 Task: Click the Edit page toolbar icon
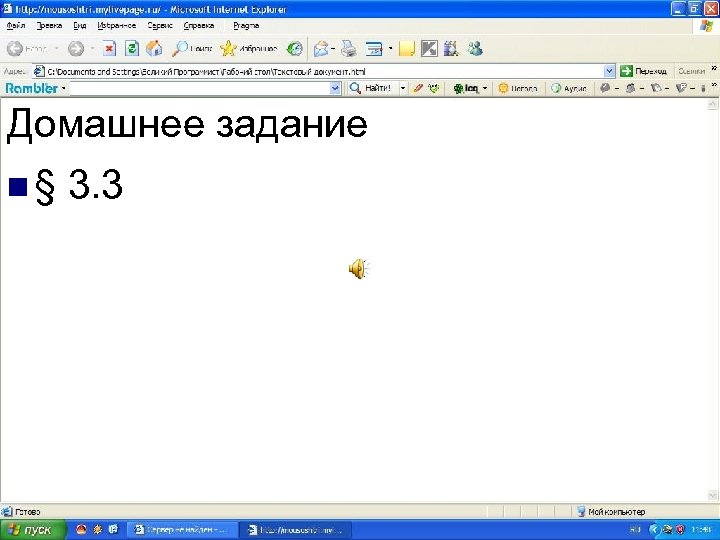point(374,49)
